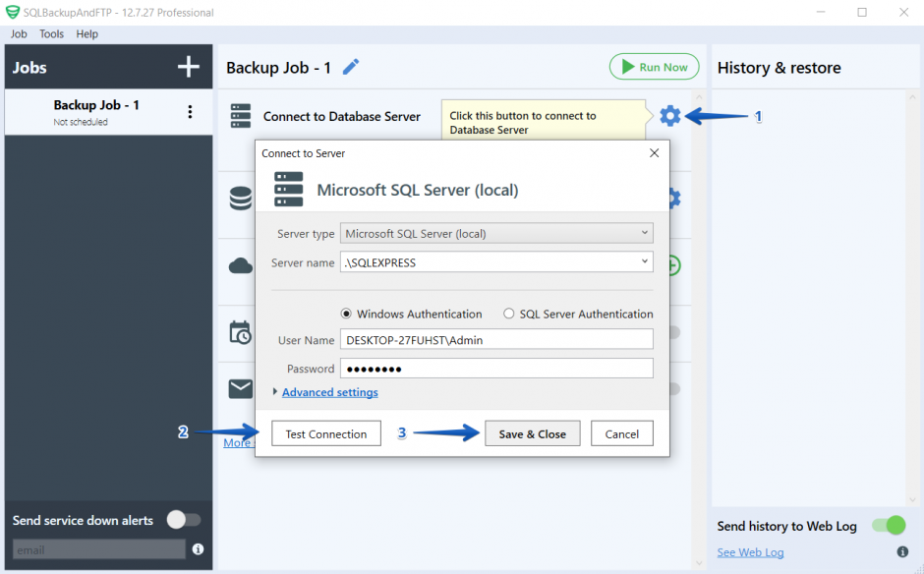Click the server icon in dialog header

(x=289, y=189)
